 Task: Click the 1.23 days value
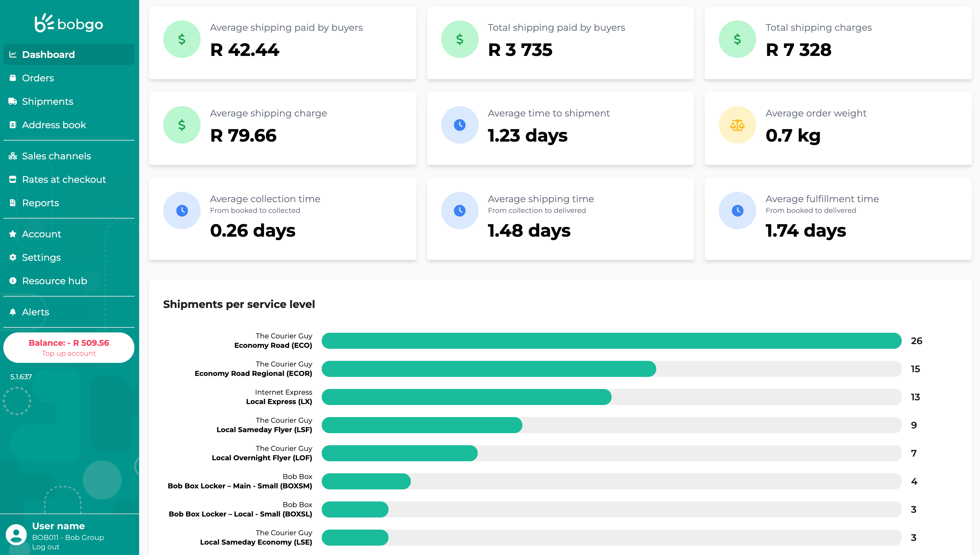click(x=527, y=136)
